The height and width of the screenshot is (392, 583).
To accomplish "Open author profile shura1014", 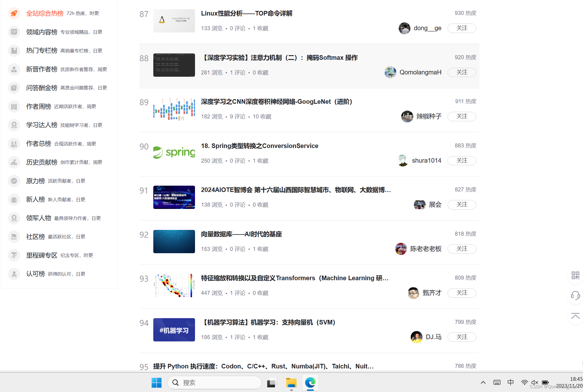I will point(426,160).
